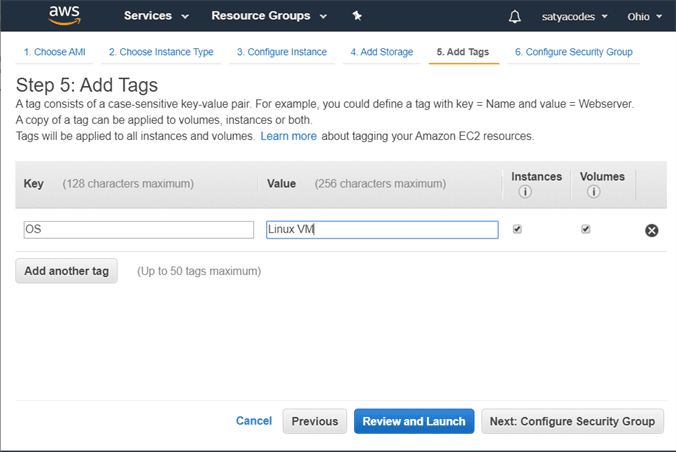Select the 6. Configure Security Group tab
This screenshot has width=676, height=452.
573,52
